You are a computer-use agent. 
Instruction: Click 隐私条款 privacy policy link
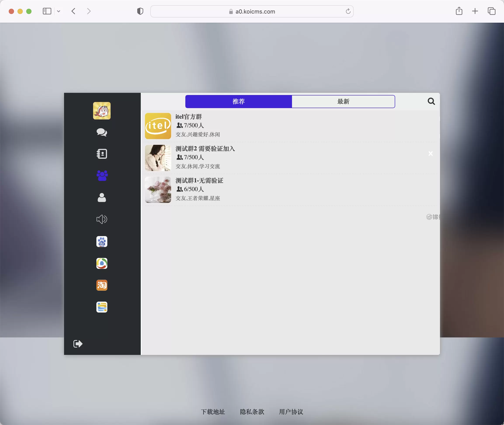coord(252,411)
